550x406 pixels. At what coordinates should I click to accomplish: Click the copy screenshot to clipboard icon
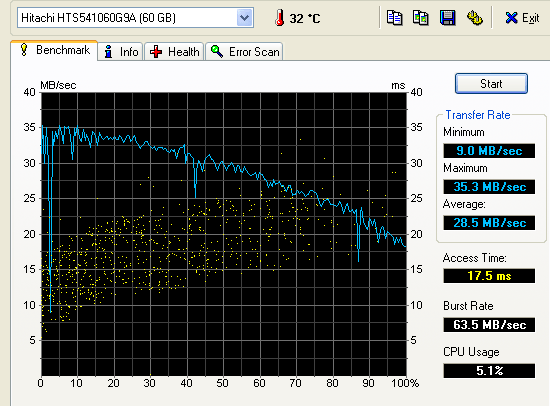point(421,18)
